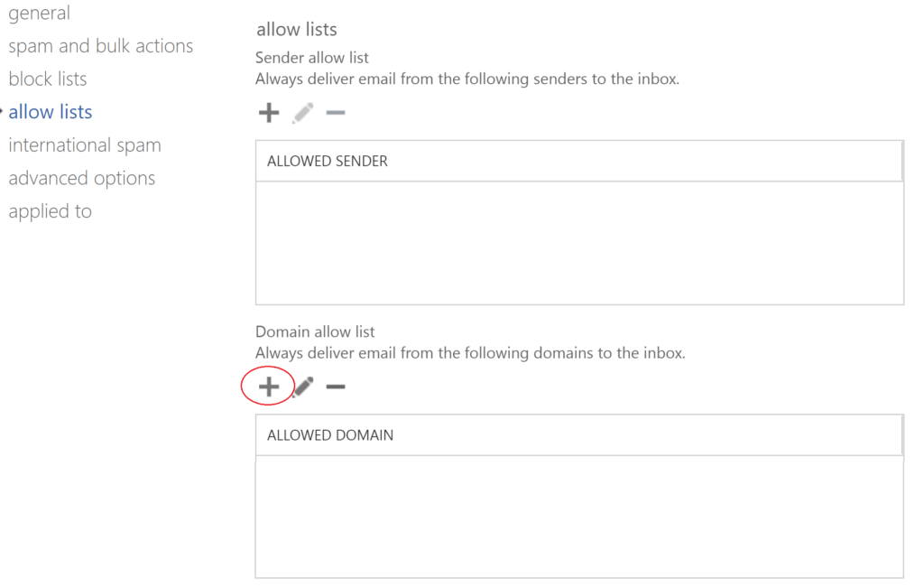
Task: Remove the selected domain from the allow list
Action: [335, 387]
